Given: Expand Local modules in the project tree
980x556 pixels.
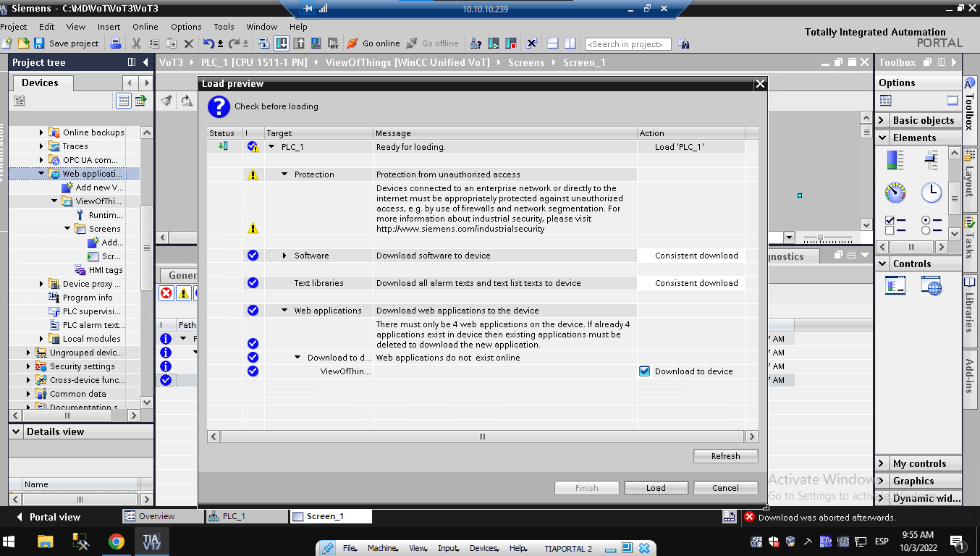Looking at the screenshot, I should click(x=41, y=339).
